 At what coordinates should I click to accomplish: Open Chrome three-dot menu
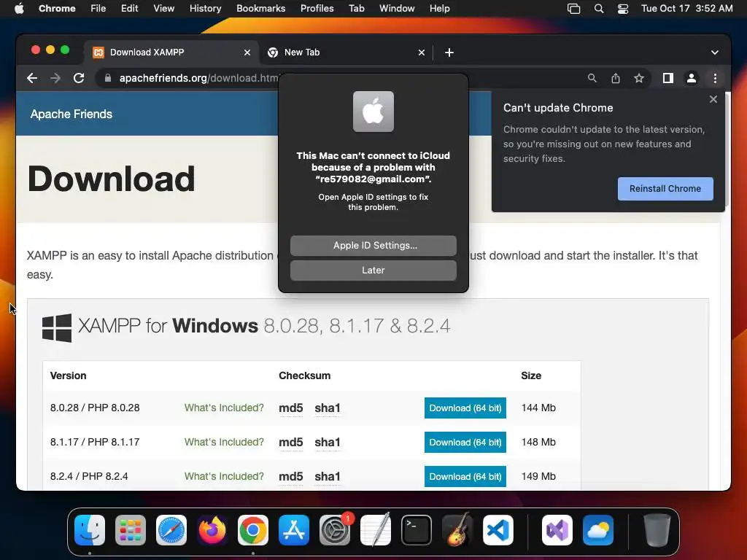click(715, 78)
